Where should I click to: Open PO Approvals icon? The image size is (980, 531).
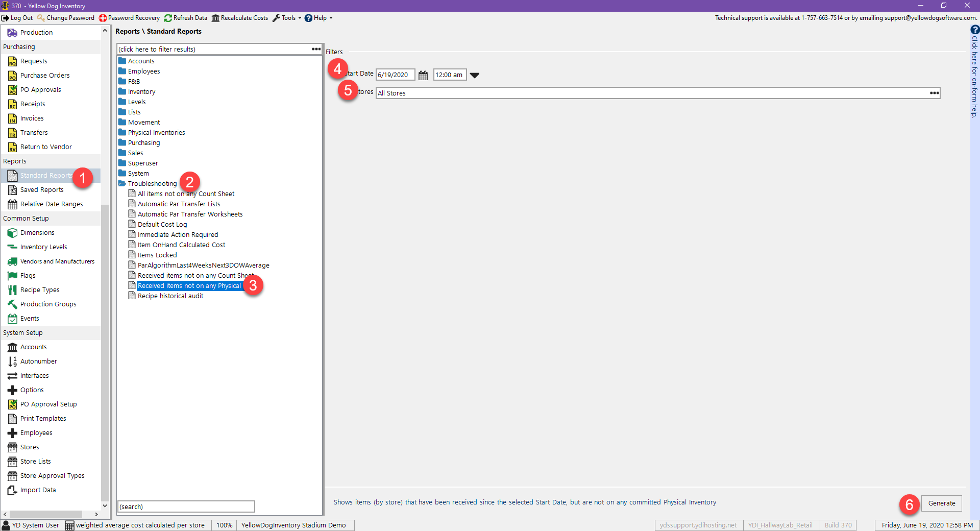12,90
